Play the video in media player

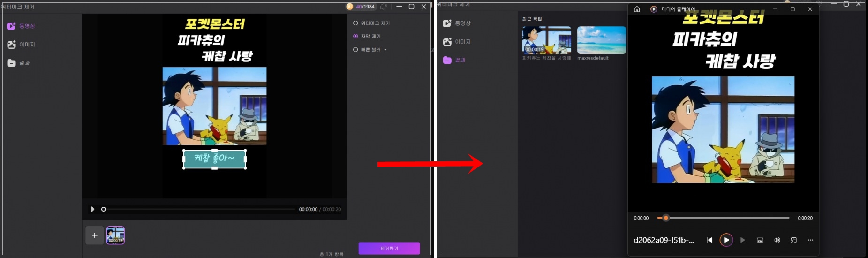[726, 240]
